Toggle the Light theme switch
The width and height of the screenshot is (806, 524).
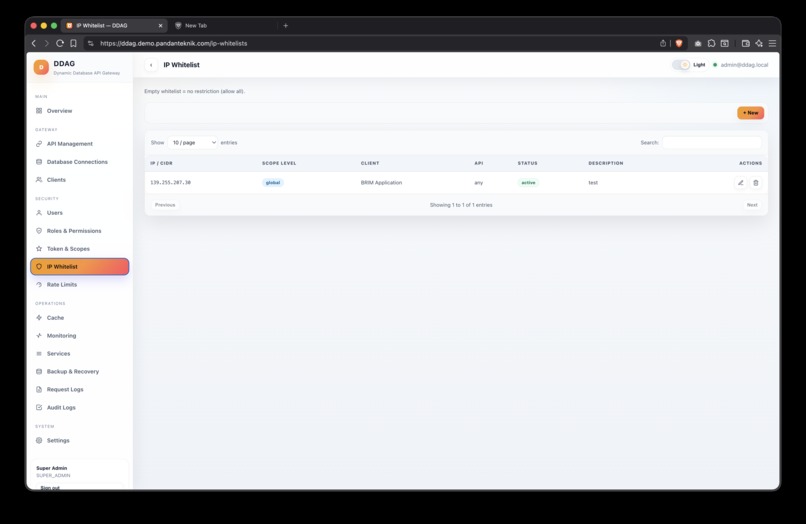coord(681,65)
